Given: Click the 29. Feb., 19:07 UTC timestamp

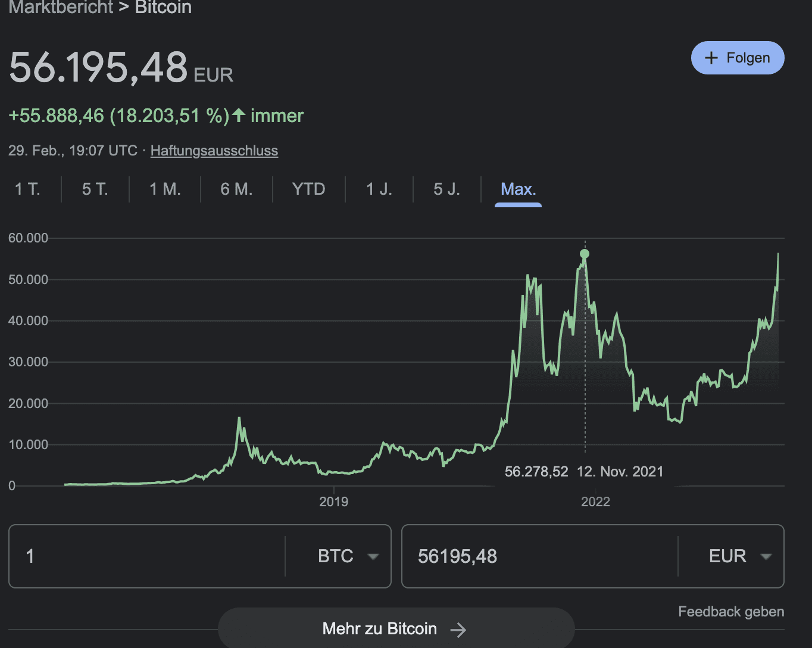Looking at the screenshot, I should pyautogui.click(x=73, y=151).
